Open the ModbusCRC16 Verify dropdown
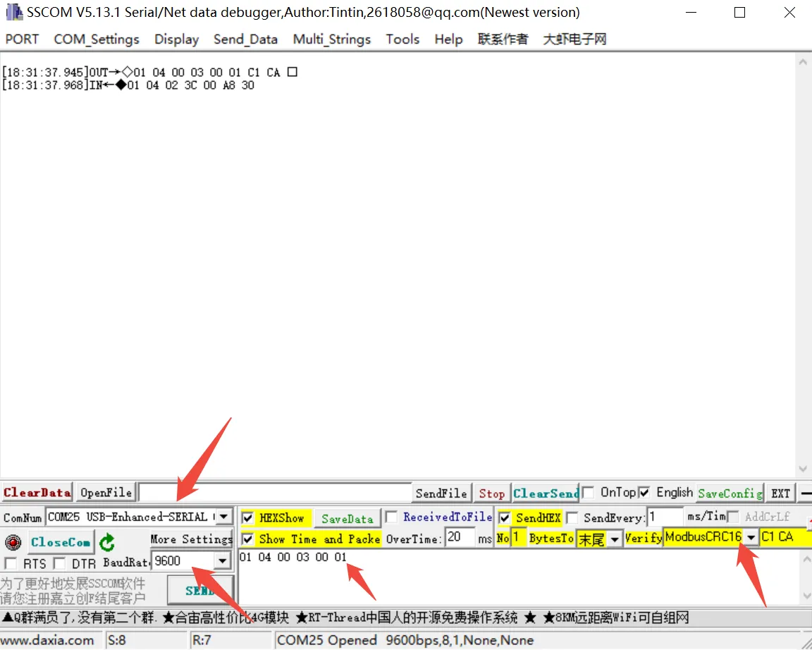Screen dimensions: 812x650 click(x=751, y=536)
